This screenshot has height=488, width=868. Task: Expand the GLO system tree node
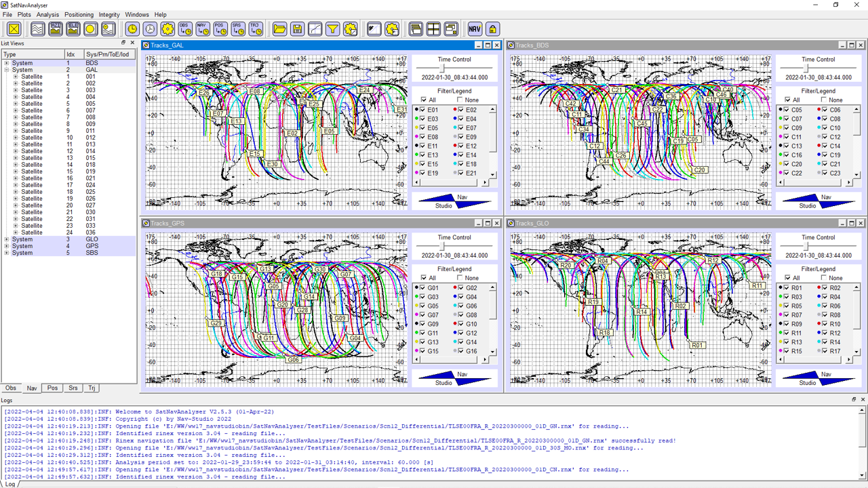click(x=7, y=239)
